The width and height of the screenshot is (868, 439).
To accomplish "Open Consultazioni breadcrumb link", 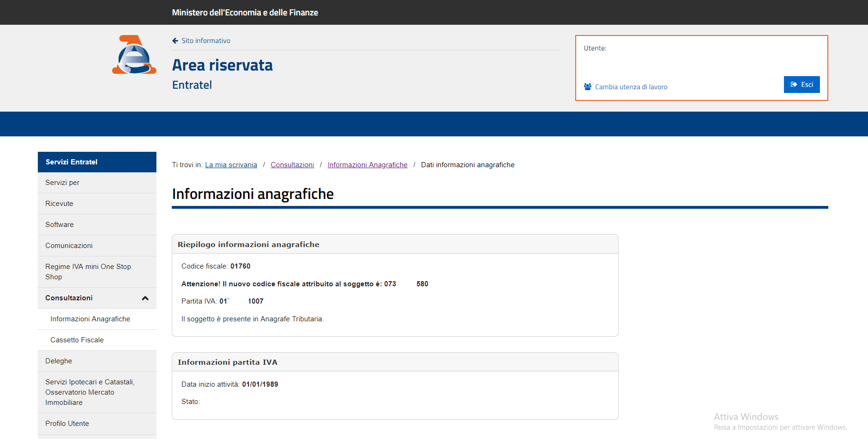I will (x=292, y=165).
